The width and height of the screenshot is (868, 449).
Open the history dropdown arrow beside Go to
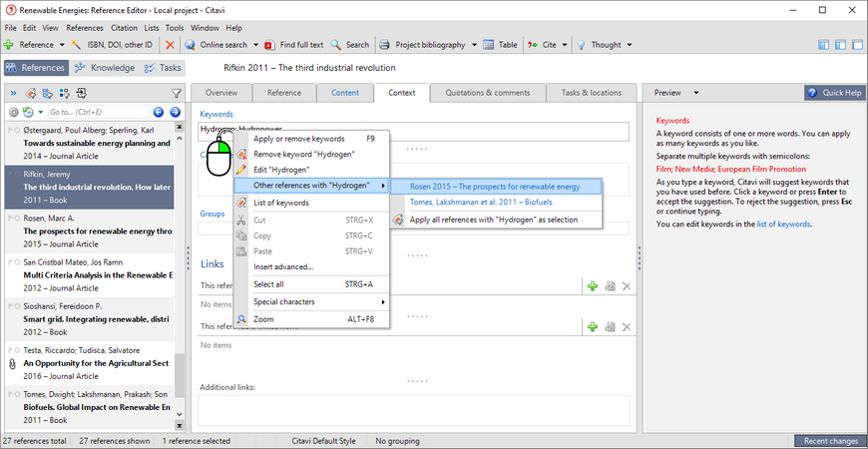click(x=41, y=113)
